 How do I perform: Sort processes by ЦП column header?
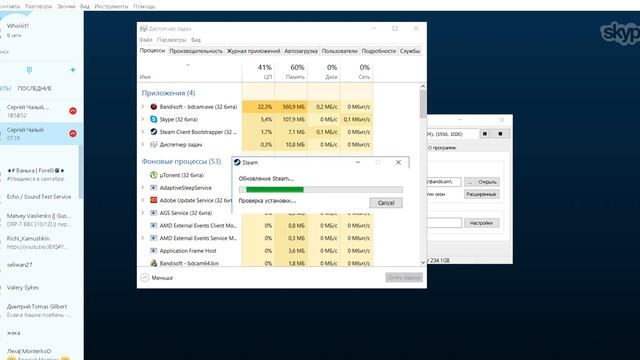[258, 71]
